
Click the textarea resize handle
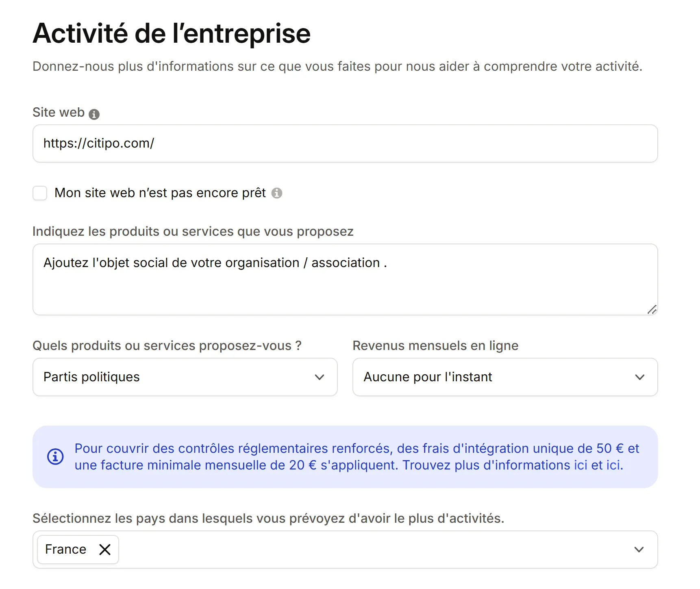(x=652, y=310)
